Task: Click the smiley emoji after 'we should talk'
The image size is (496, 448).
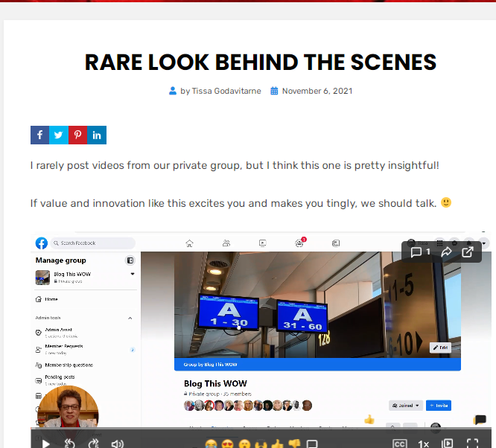Action: (446, 202)
